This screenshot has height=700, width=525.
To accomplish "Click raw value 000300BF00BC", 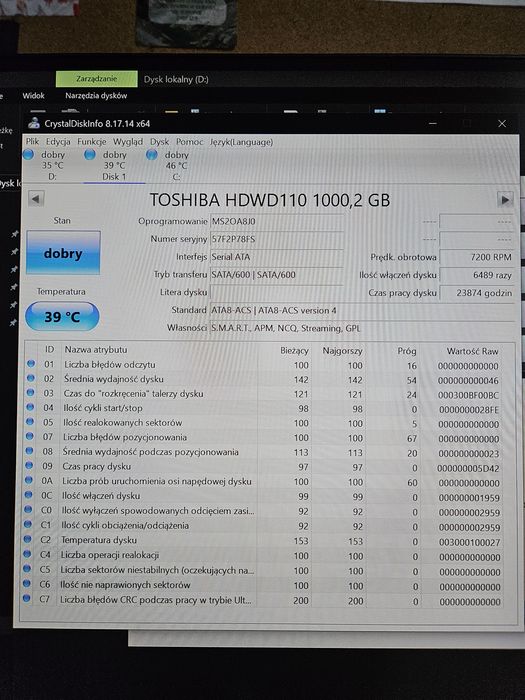I will point(468,395).
